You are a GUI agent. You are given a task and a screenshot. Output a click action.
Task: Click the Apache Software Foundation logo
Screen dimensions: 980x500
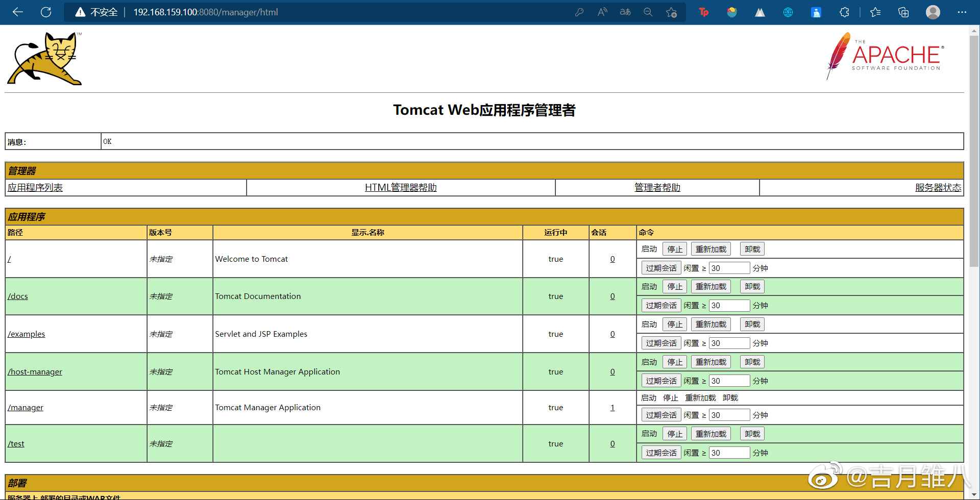point(885,56)
